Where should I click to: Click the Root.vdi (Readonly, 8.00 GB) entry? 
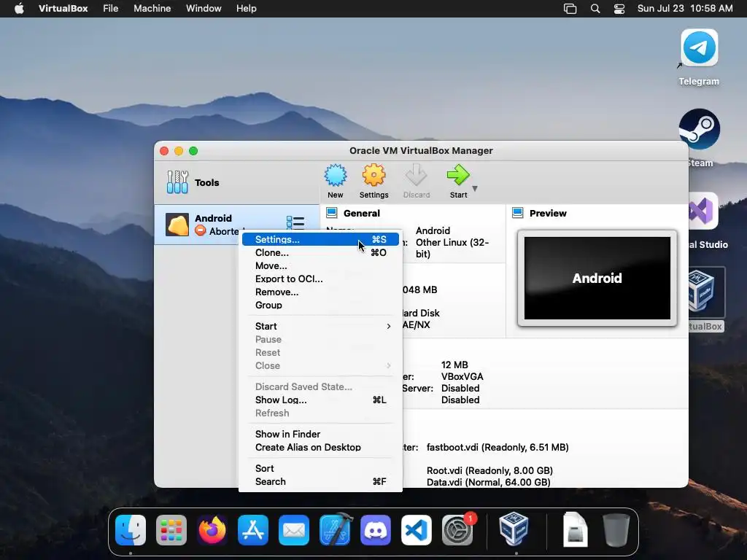click(489, 470)
